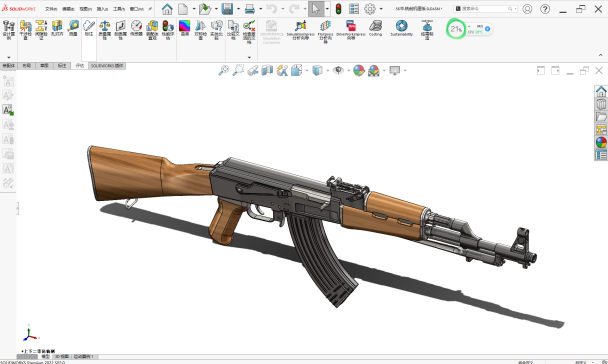Select the Markup (标注) pen tool
Viewport: 608px width, 364px height.
coord(89,28)
